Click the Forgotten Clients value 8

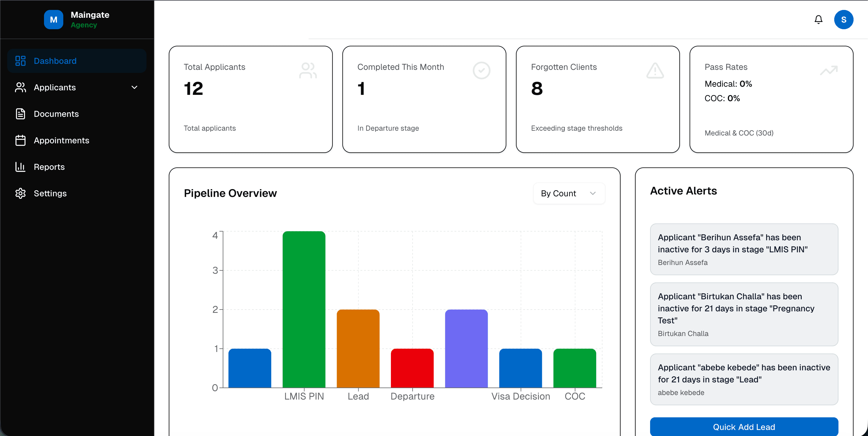[x=537, y=89]
